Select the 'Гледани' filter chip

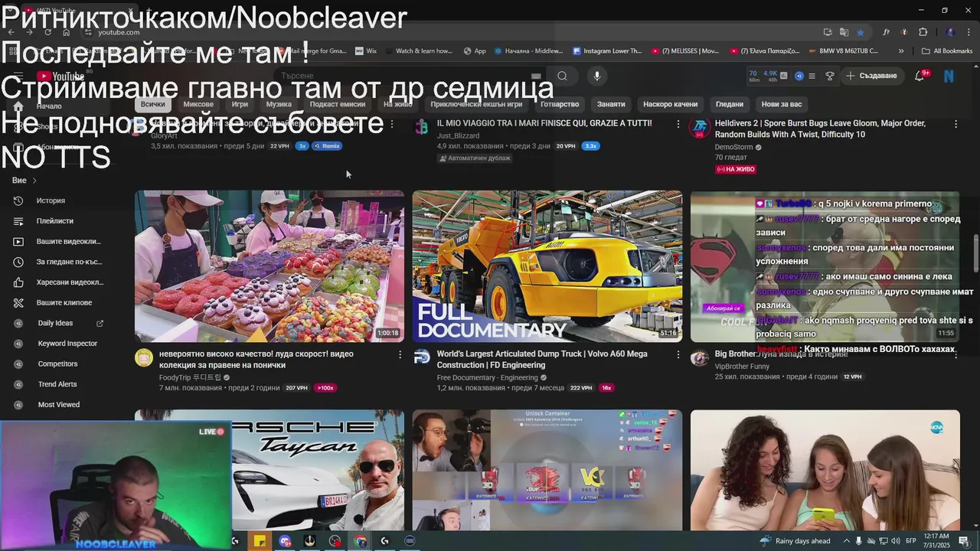click(x=730, y=104)
